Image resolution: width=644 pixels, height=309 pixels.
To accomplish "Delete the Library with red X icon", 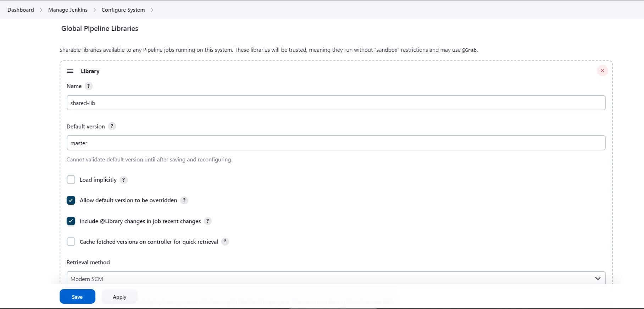I will tap(602, 71).
